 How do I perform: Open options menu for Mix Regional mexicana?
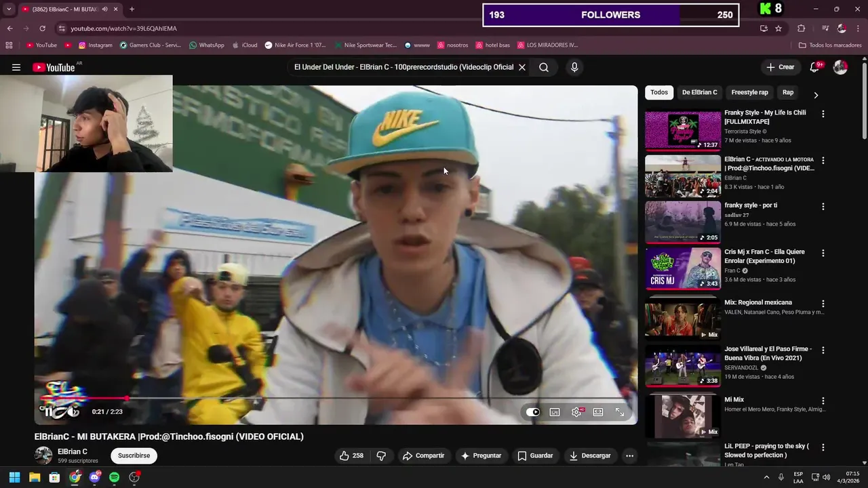coord(823,304)
